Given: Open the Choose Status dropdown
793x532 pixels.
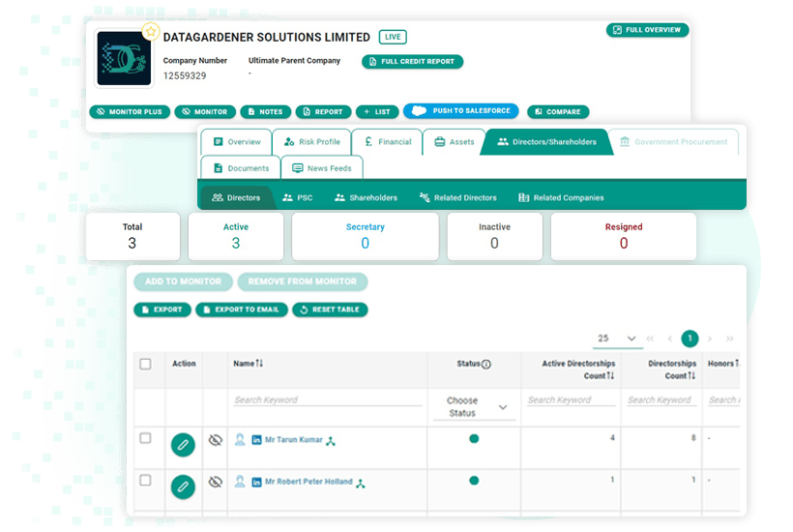Looking at the screenshot, I should [475, 407].
